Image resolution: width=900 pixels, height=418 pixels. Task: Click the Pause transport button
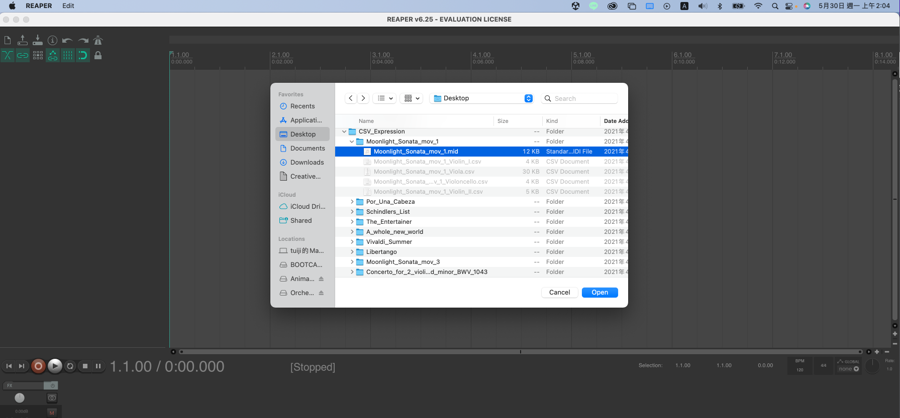click(98, 366)
